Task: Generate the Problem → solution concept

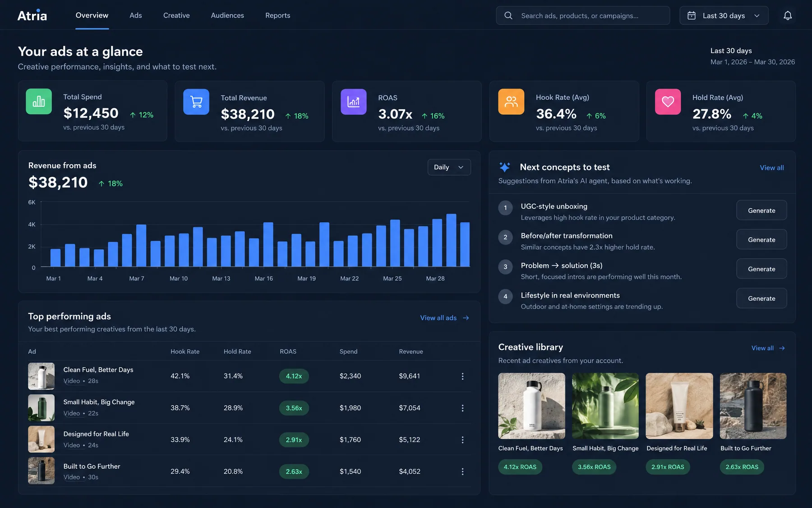Action: coord(761,269)
